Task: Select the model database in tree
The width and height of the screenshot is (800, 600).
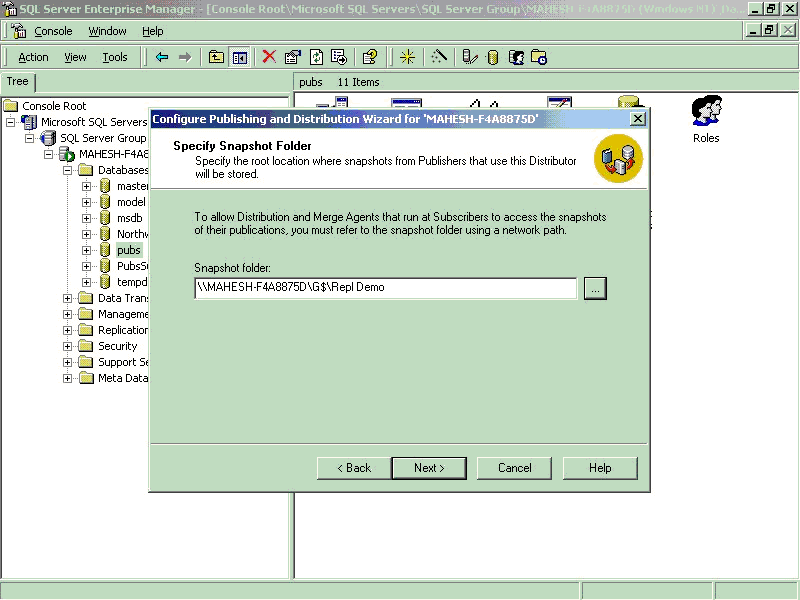Action: coord(131,202)
